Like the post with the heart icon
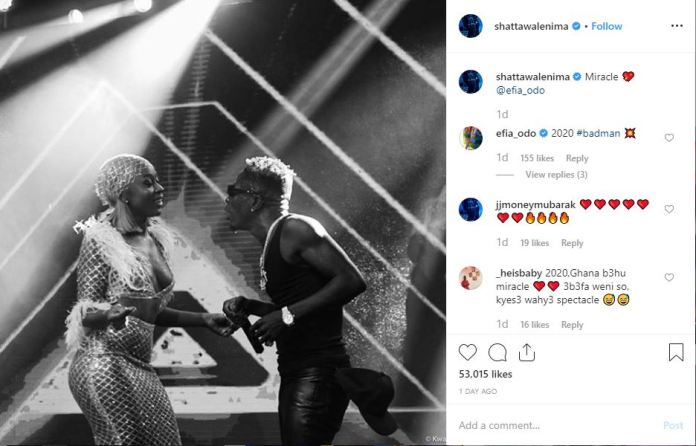Screen dimensions: 696x446 click(467, 352)
